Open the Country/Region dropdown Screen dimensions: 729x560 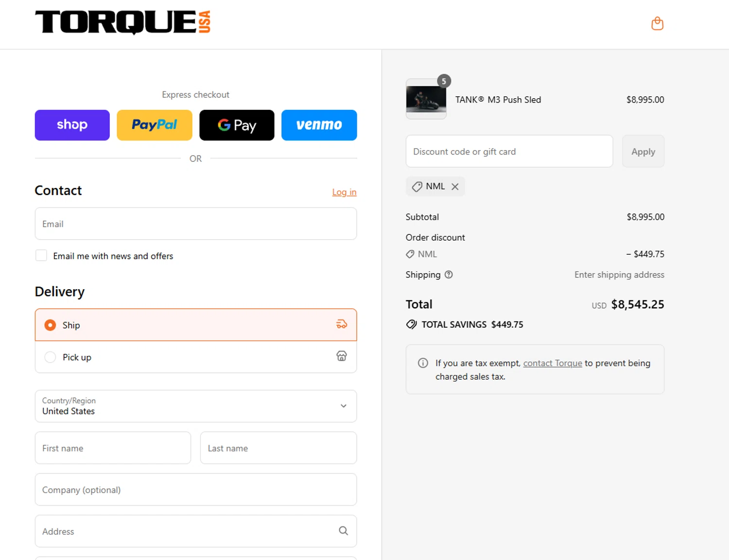coord(196,406)
